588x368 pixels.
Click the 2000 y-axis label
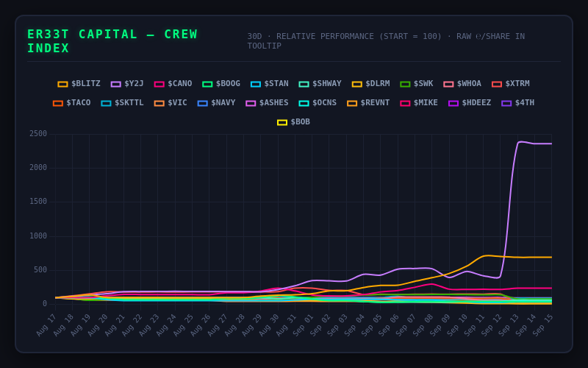(x=38, y=168)
